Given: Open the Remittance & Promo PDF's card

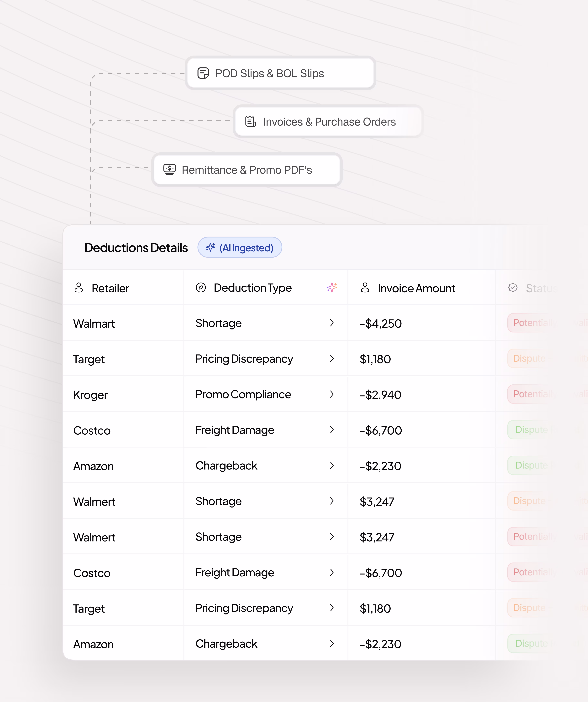Looking at the screenshot, I should pos(247,170).
